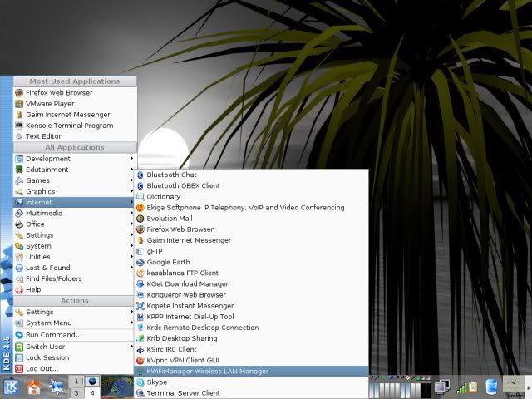Screen dimensions: 532x399
Task: Open the Run Command dialog
Action: [x=74, y=334]
